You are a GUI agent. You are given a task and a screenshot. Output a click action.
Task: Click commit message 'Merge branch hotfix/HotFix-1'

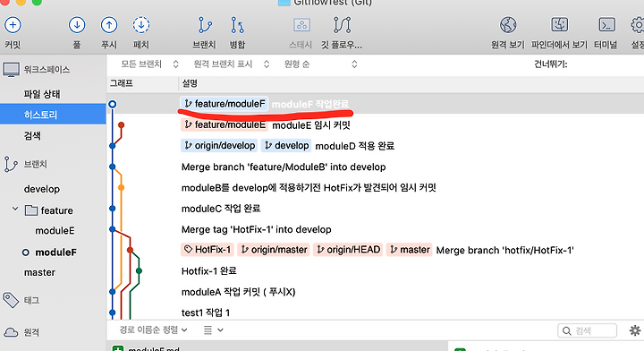click(x=504, y=251)
